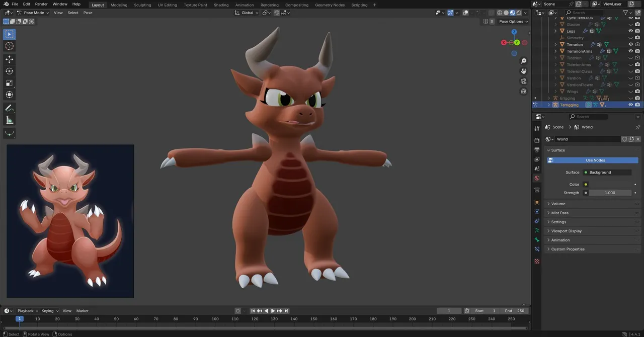
Task: Switch to the Shading workspace tab
Action: pos(221,5)
